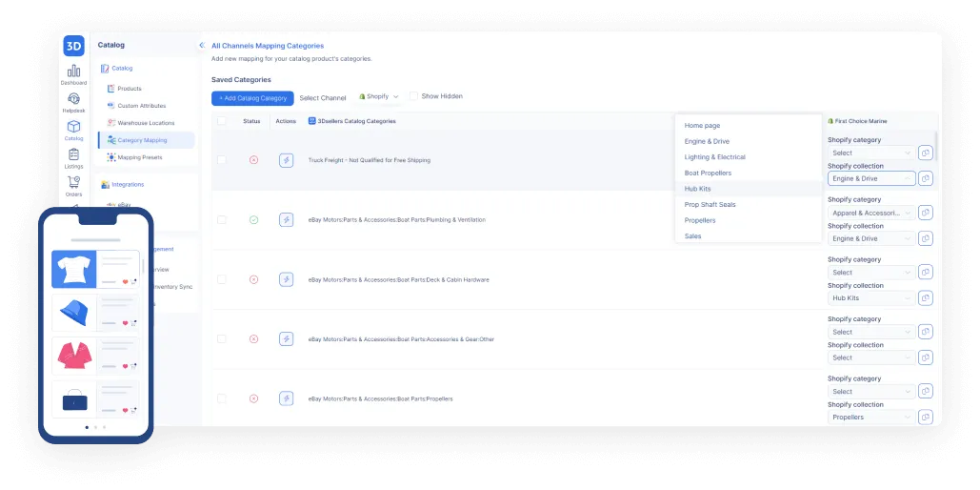Choose Prop Shaft Seals from the list
The height and width of the screenshot is (490, 980).
(x=749, y=205)
